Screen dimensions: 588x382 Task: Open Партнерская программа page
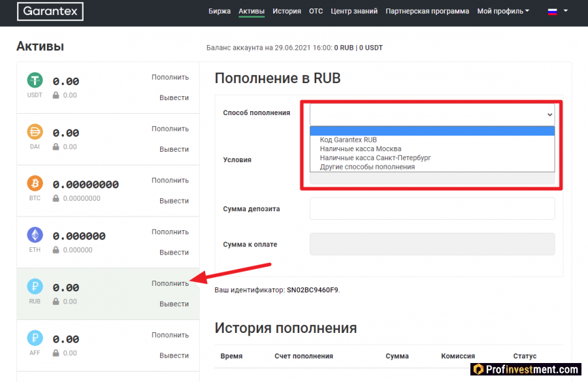click(427, 11)
